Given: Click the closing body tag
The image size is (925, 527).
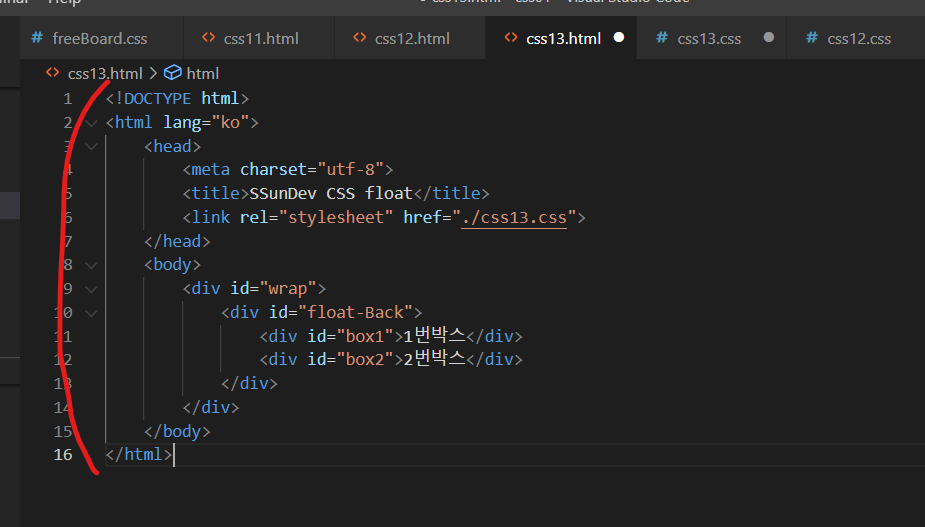Looking at the screenshot, I should coord(177,431).
